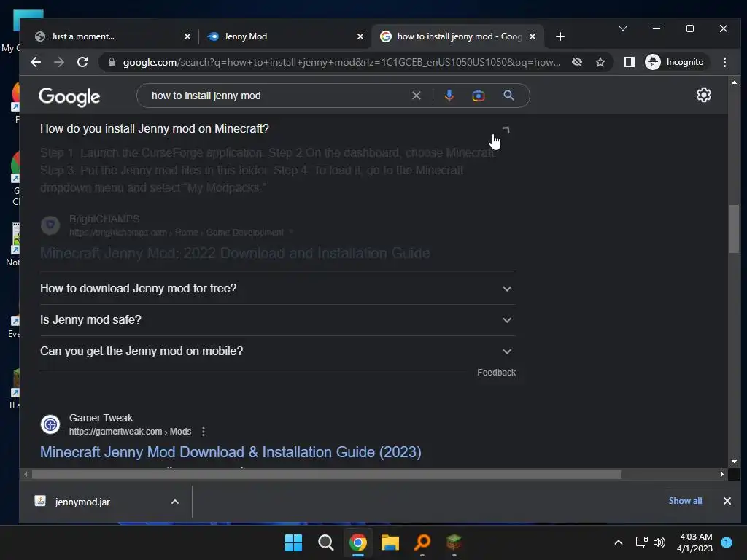
Task: Bookmark this page with the star icon
Action: coord(600,62)
